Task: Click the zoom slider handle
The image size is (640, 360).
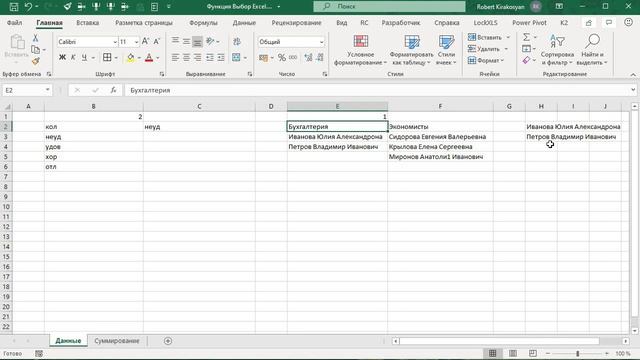Action: [578, 353]
